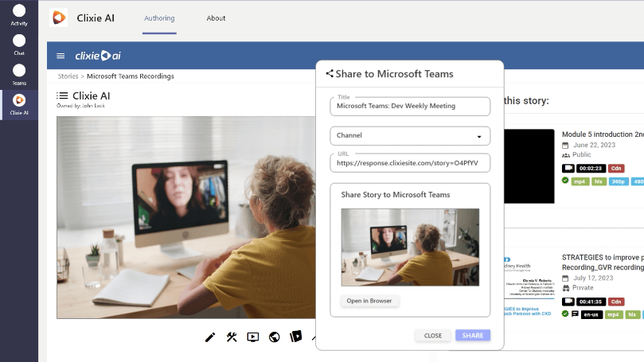Click the monitor play preview icon
This screenshot has height=362, width=644.
click(x=253, y=337)
